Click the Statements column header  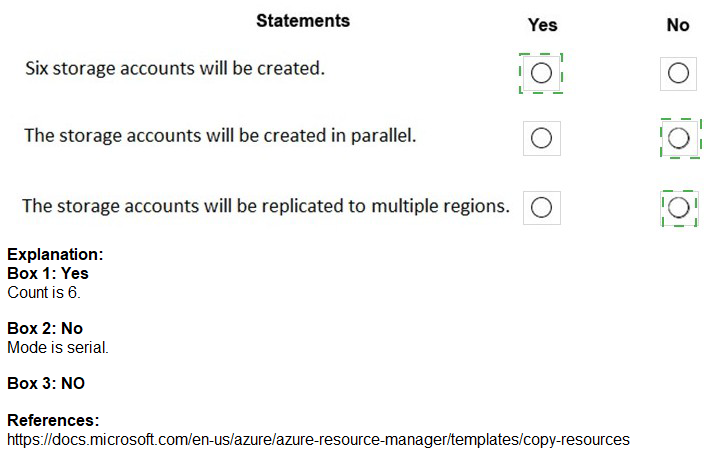(303, 21)
